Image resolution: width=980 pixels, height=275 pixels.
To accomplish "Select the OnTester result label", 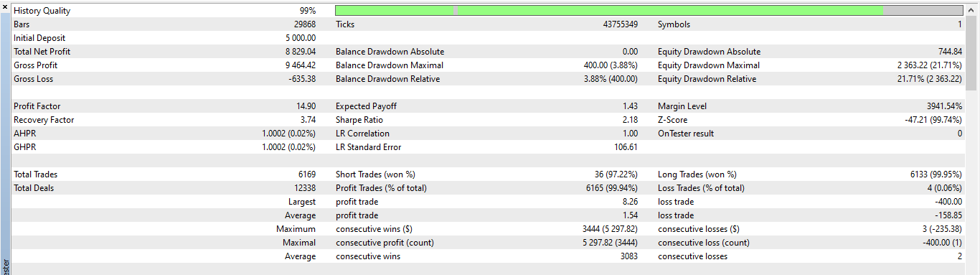I will coord(686,134).
